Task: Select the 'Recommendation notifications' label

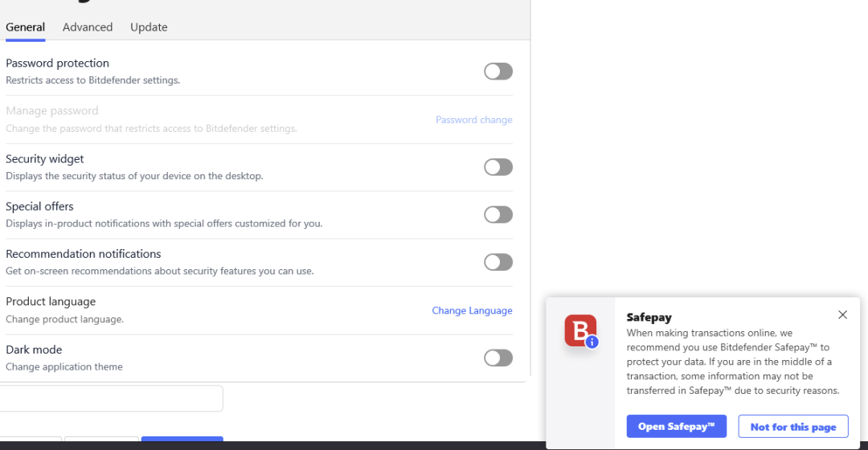Action: [84, 254]
